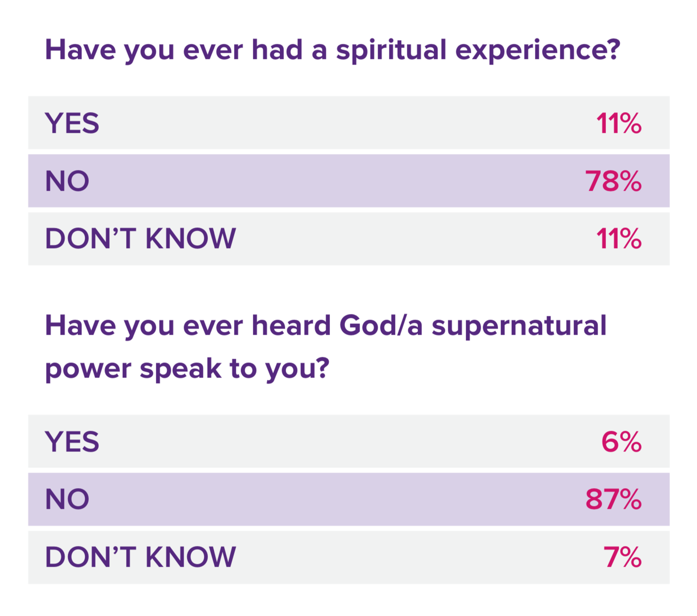Click the 7% value

622,557
